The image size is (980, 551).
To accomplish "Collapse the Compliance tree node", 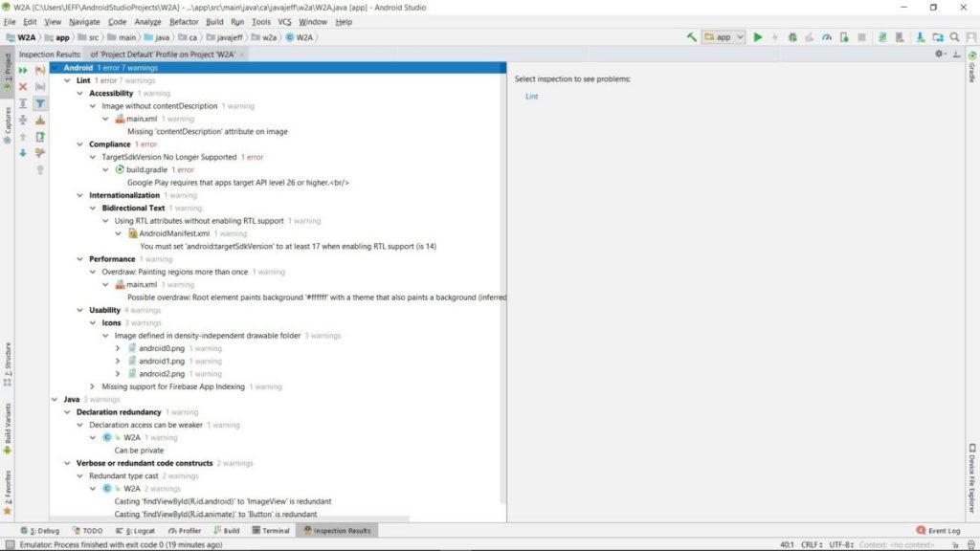I will click(80, 144).
